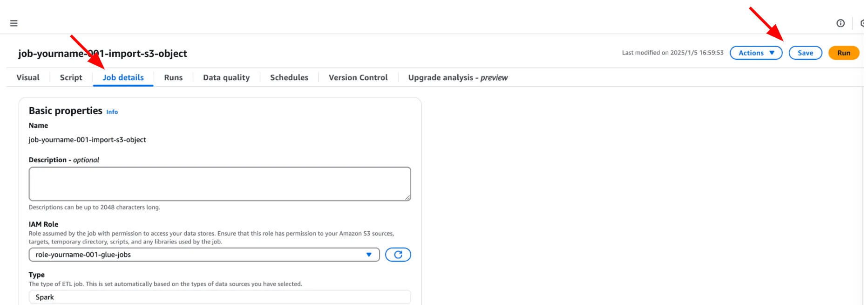Go to the Runs tab
Screen dimensions: 868x305
[173, 77]
